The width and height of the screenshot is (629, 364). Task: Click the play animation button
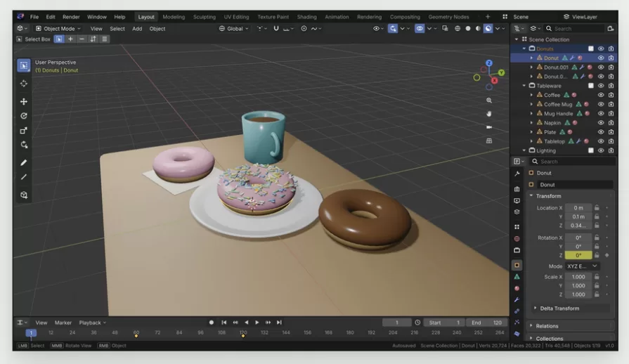(257, 323)
